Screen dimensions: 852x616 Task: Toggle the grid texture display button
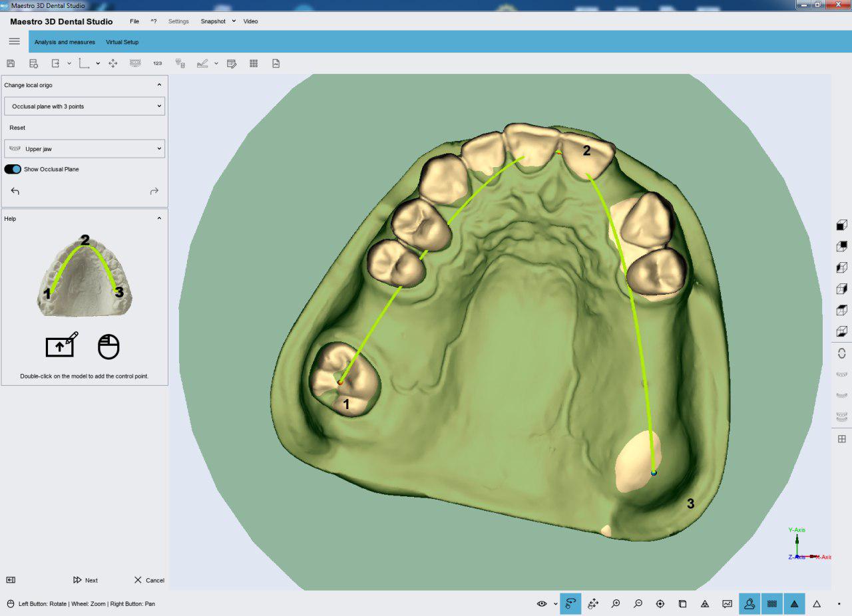coord(772,603)
